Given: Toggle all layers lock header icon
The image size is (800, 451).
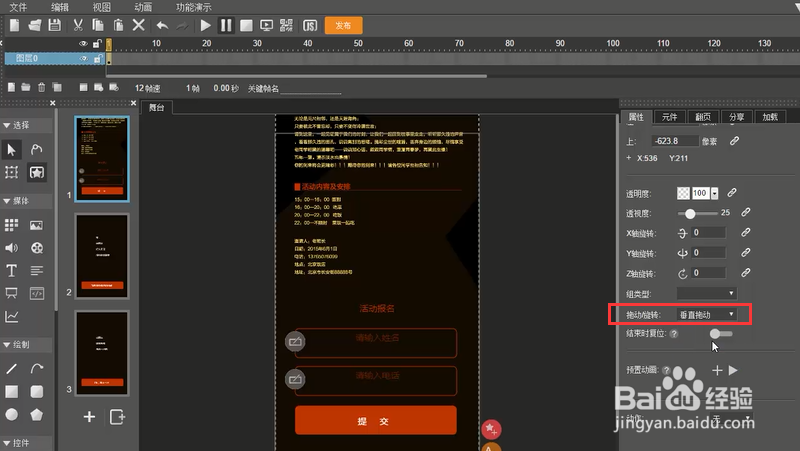Looking at the screenshot, I should tap(97, 43).
